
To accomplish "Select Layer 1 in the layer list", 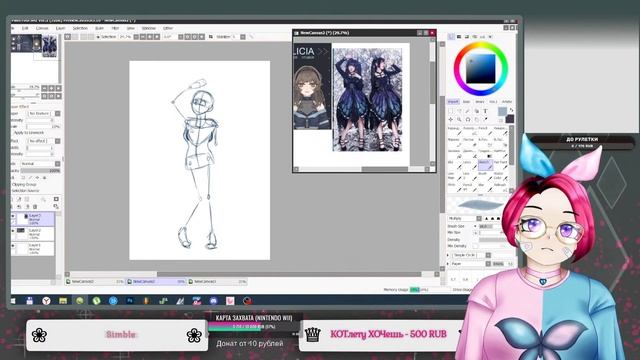I will (x=33, y=249).
